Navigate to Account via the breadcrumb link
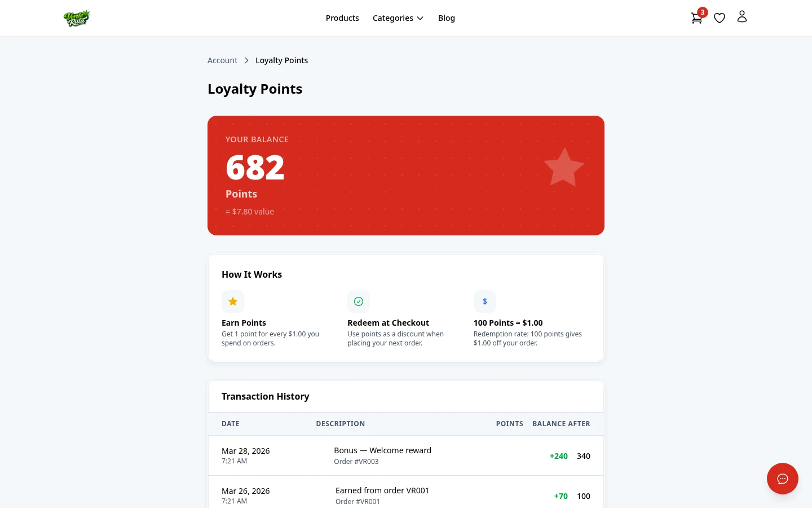 point(222,60)
